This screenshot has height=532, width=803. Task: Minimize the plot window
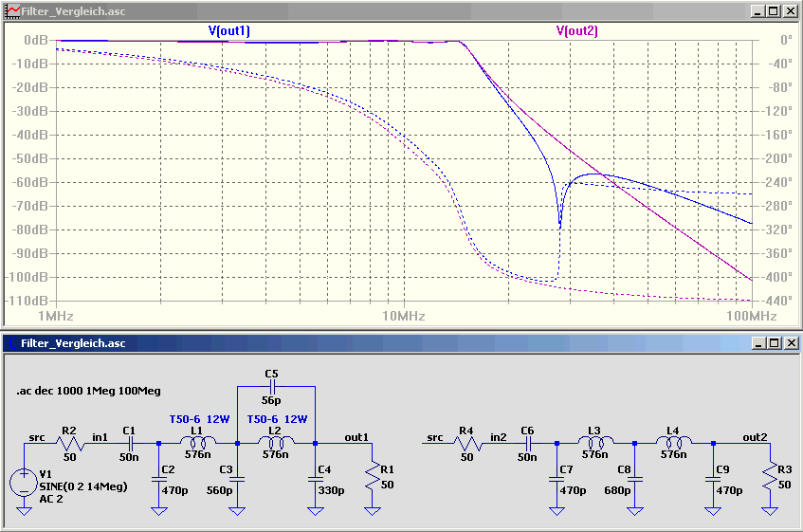pyautogui.click(x=757, y=11)
